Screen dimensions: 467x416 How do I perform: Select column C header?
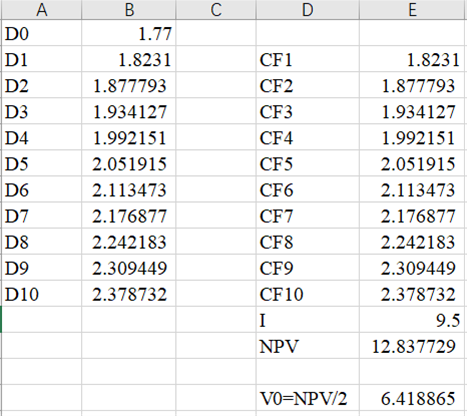coord(216,10)
